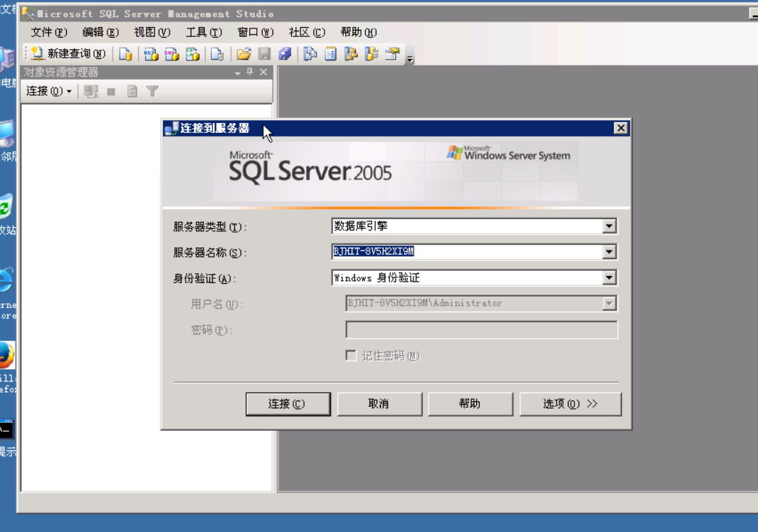
Task: Click the Internet Explorer desktop icon
Action: 6,280
